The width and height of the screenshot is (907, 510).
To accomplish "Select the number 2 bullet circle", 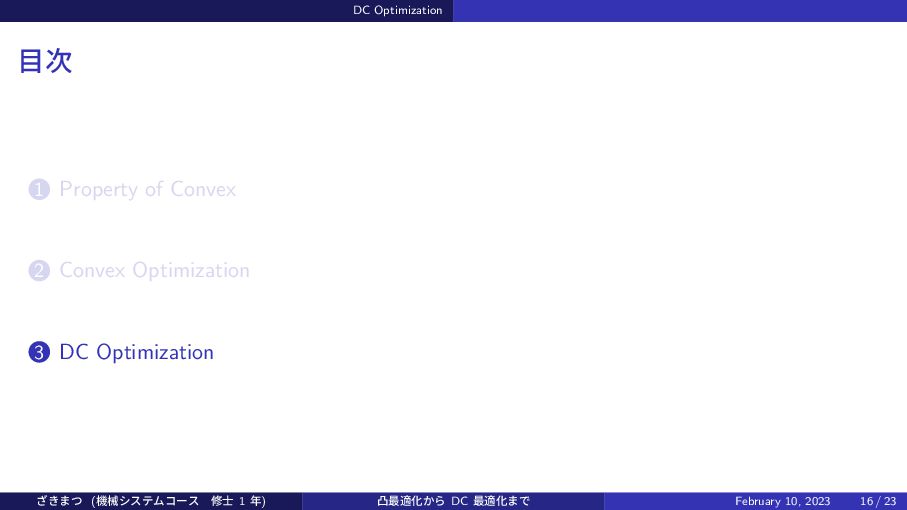I will tap(39, 271).
